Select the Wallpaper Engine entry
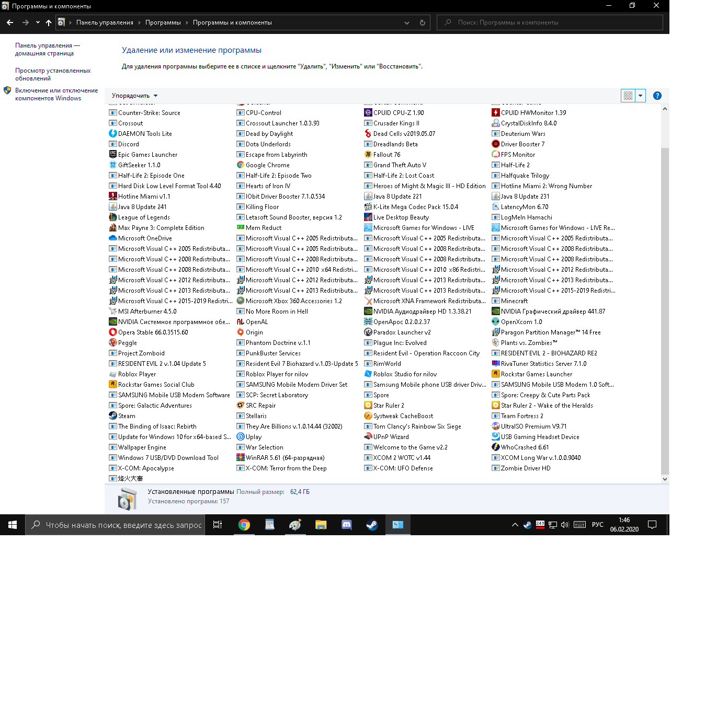The width and height of the screenshot is (728, 715). coord(138,447)
